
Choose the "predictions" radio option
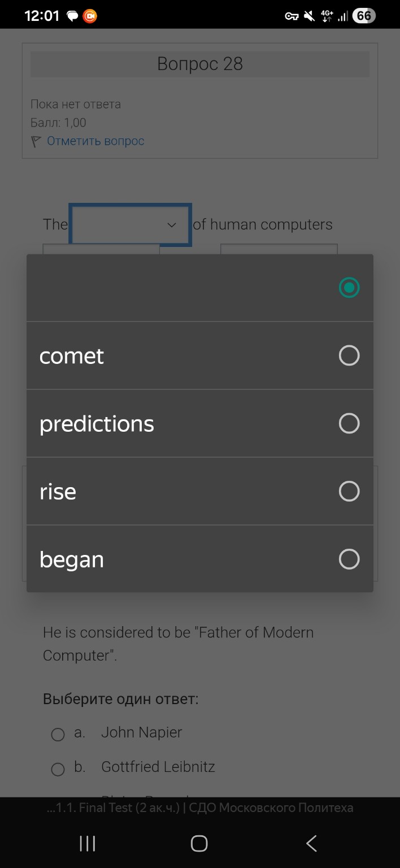click(x=349, y=423)
